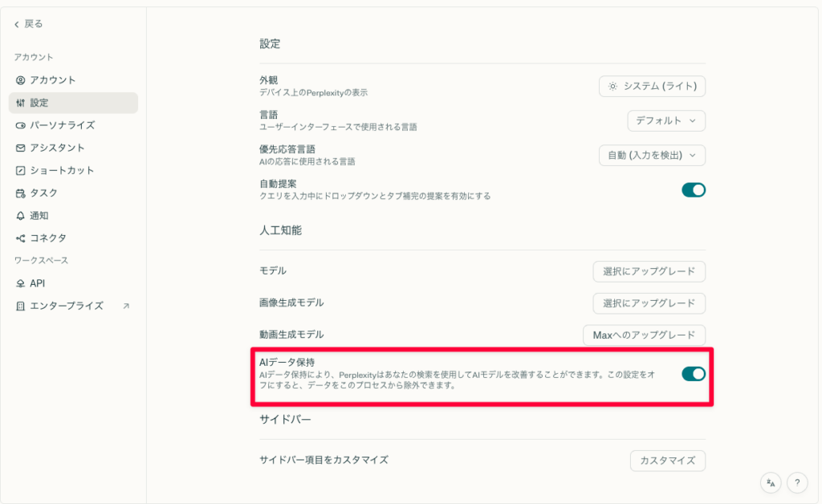Open the アカウント section icon in sidebar

(x=18, y=79)
